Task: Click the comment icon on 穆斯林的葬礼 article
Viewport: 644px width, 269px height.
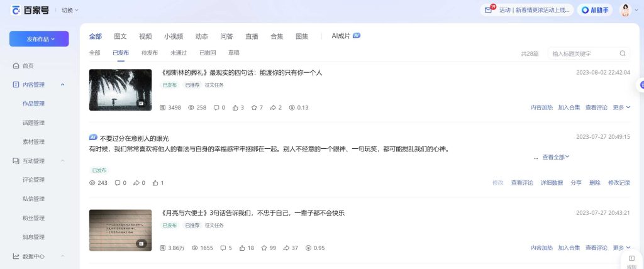Action: 216,107
